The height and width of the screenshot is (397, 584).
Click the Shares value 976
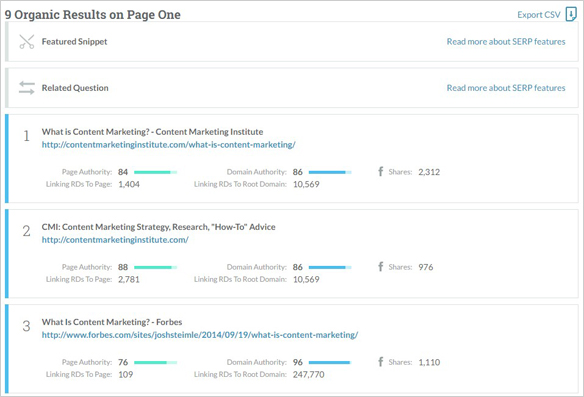click(426, 267)
